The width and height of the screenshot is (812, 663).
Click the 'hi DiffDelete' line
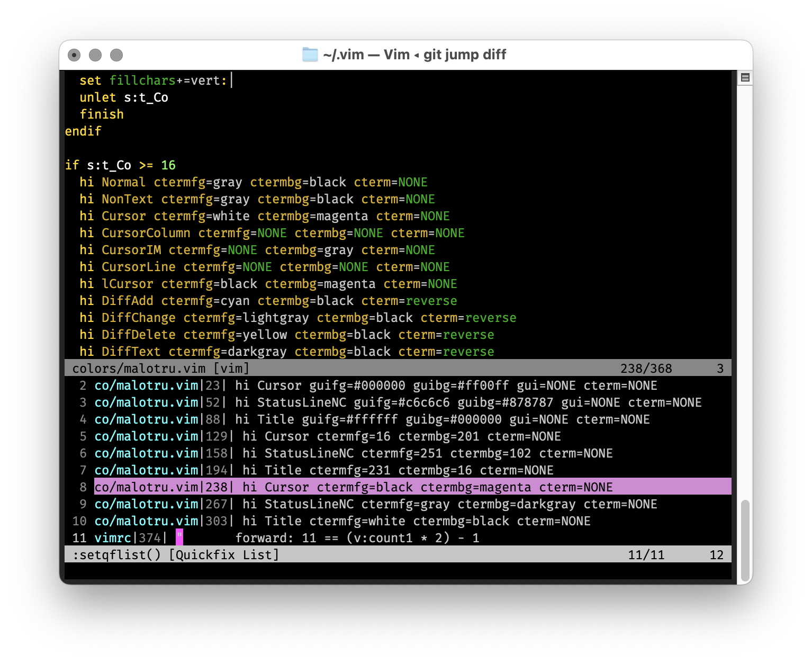coord(287,335)
